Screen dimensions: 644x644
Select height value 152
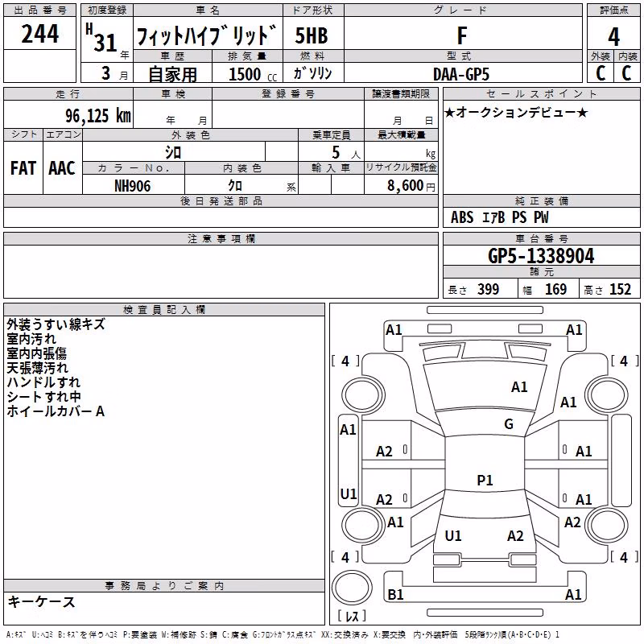tap(620, 289)
